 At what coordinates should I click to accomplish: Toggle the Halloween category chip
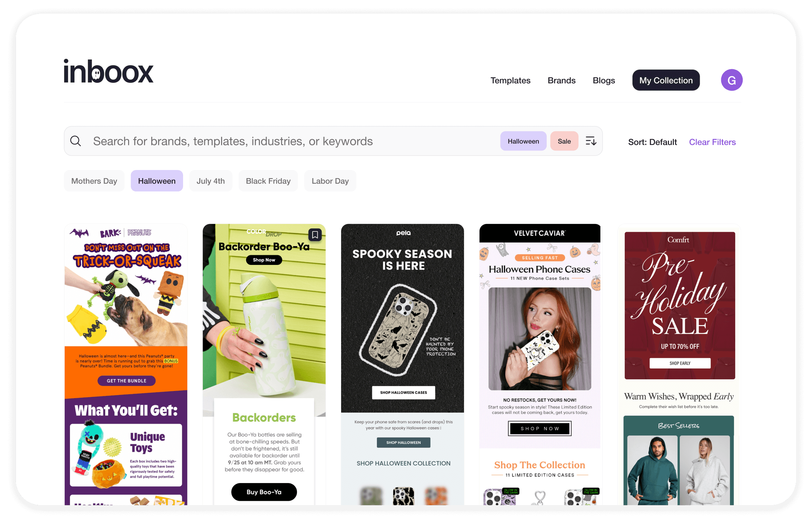157,181
